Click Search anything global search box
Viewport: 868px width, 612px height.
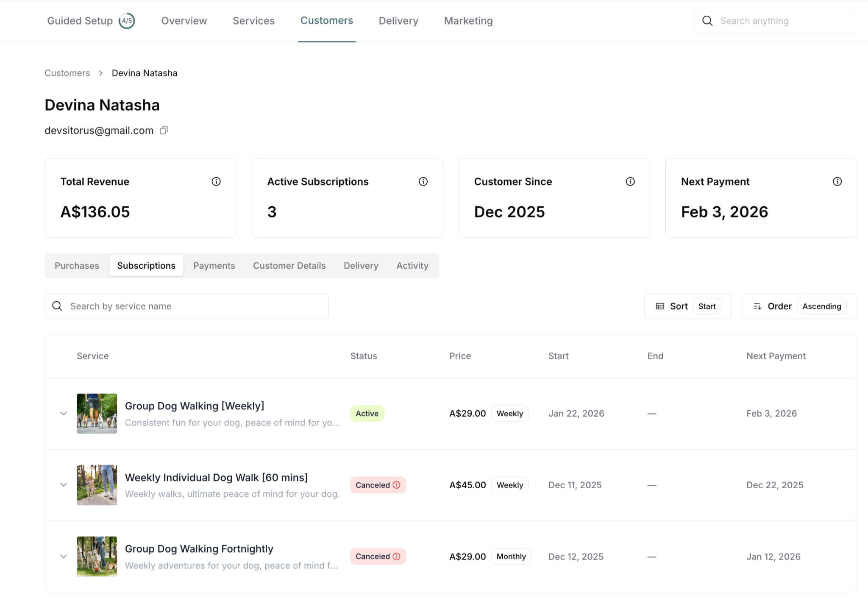[780, 21]
